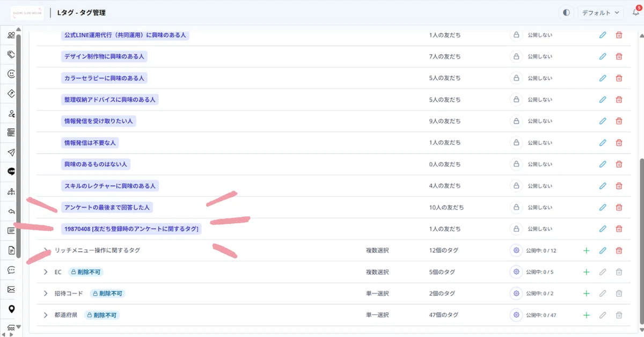Image resolution: width=644 pixels, height=337 pixels.
Task: Add a tag to 招待コード group
Action: (x=586, y=293)
